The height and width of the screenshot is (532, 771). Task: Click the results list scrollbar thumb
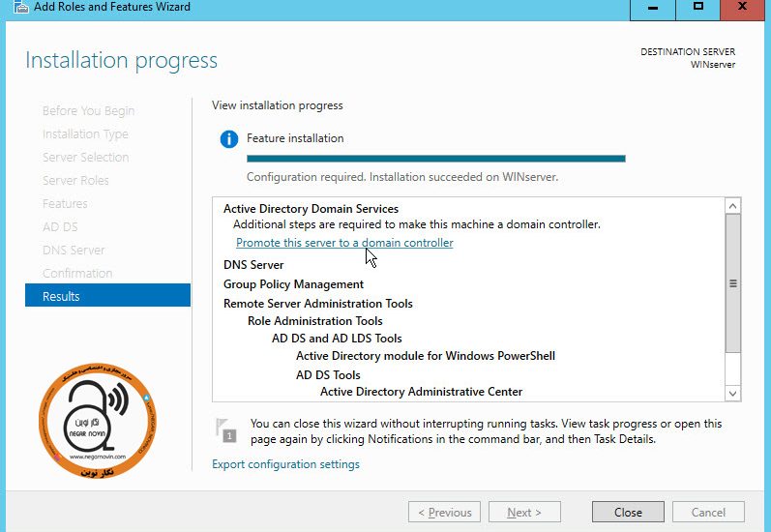(732, 283)
